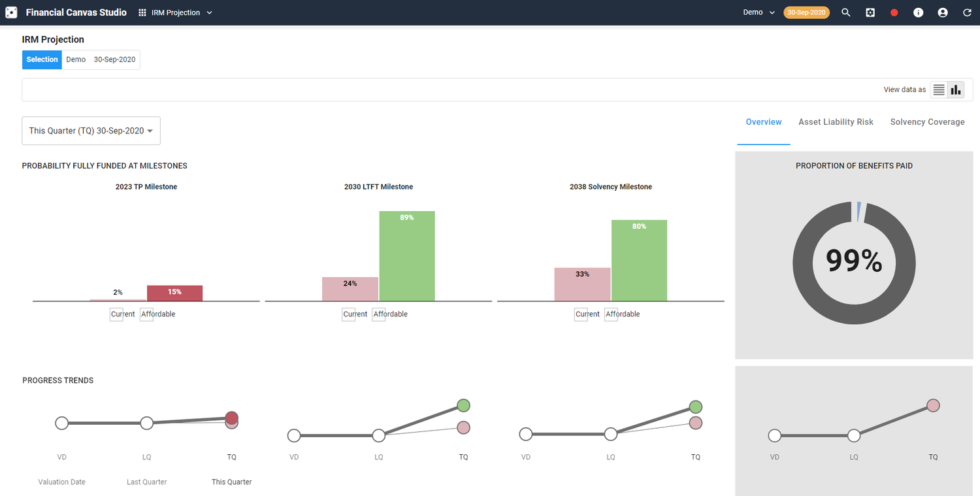Click the green TQ marker in LTFT trend
Image resolution: width=980 pixels, height=496 pixels.
(463, 405)
